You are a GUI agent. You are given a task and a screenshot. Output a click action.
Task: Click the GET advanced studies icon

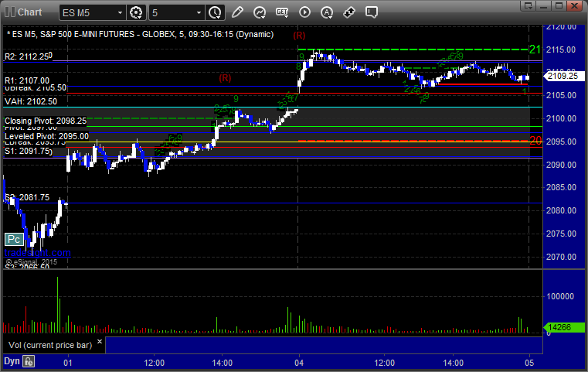click(282, 12)
